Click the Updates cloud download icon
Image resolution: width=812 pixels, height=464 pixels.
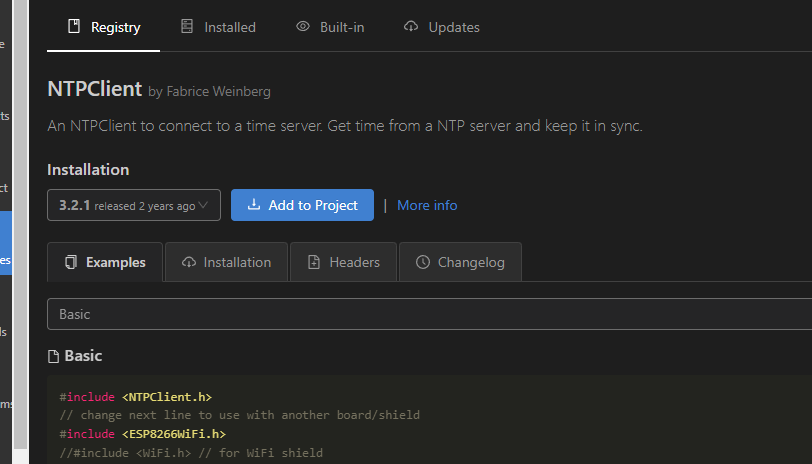point(411,26)
